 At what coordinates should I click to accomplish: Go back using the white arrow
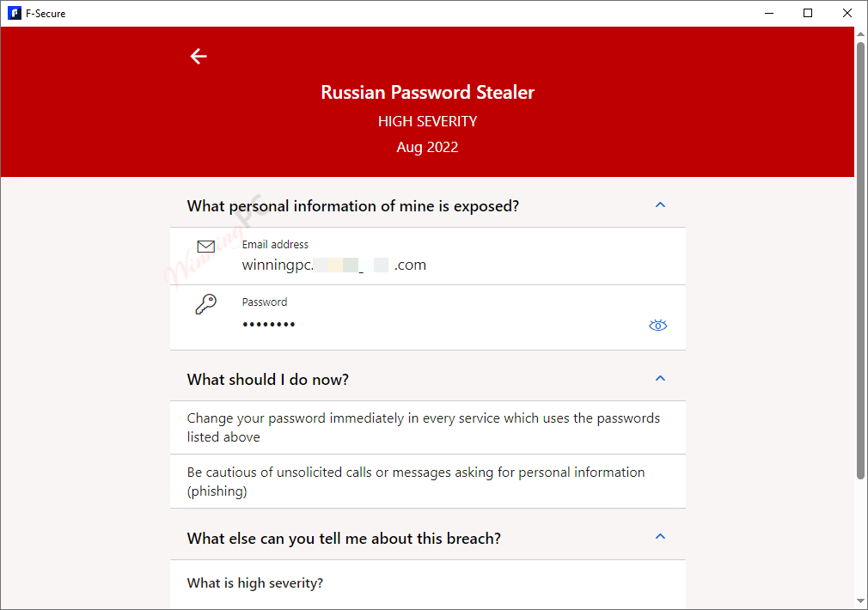(199, 56)
